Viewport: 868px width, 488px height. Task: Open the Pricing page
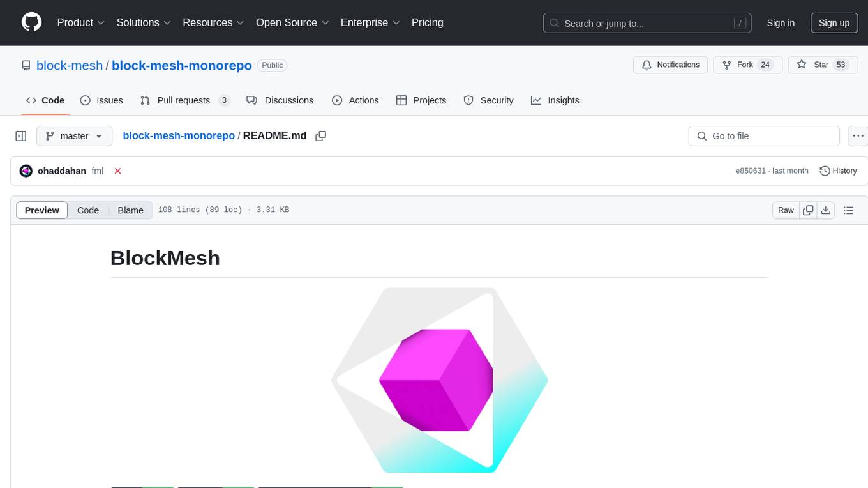(x=428, y=22)
